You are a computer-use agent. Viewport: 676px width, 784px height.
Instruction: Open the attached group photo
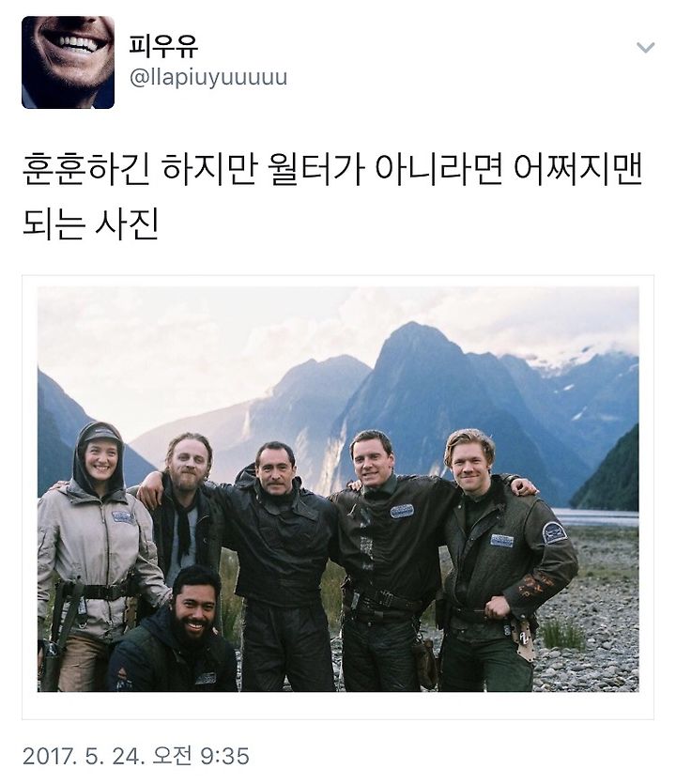tap(338, 489)
